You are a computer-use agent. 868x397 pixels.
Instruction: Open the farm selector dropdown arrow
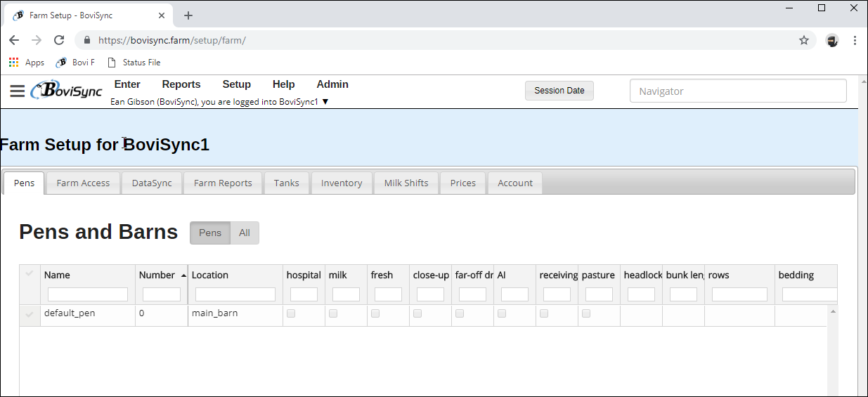tap(325, 102)
